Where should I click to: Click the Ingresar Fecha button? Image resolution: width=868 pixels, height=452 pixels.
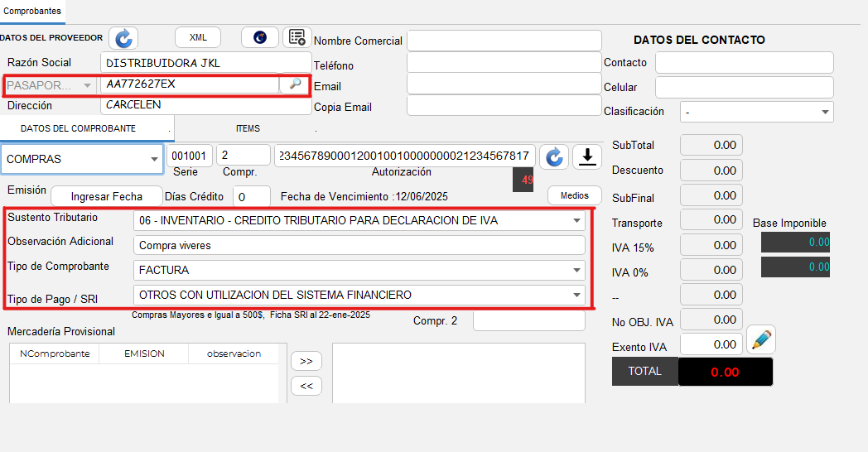click(x=107, y=196)
